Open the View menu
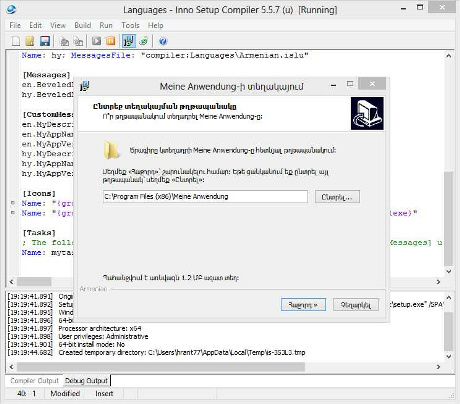This screenshot has height=404, width=460. tap(58, 25)
